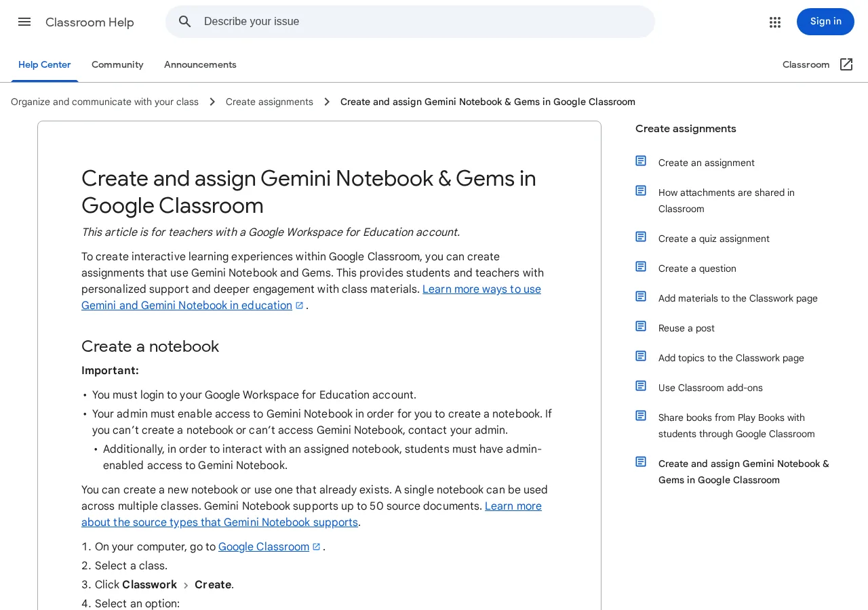Screen dimensions: 868x610
Task: Click the article icon beside Create an assignment
Action: [x=641, y=161]
